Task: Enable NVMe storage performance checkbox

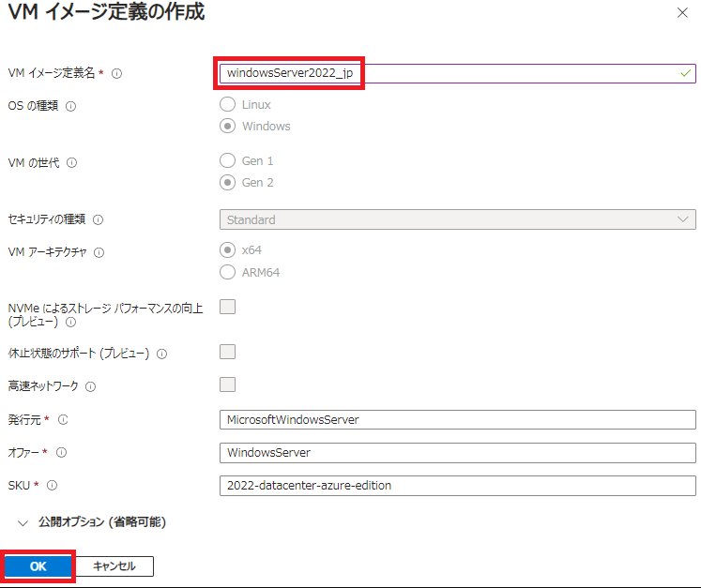Action: [x=227, y=307]
